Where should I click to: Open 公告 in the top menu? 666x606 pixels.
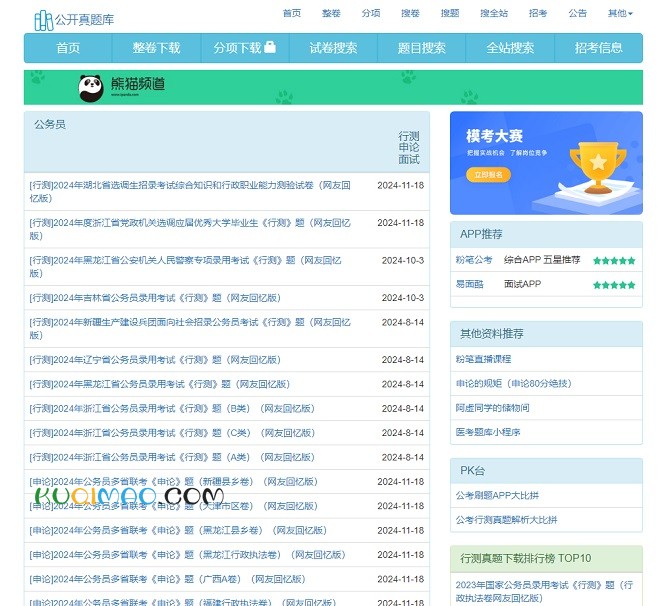click(x=577, y=13)
